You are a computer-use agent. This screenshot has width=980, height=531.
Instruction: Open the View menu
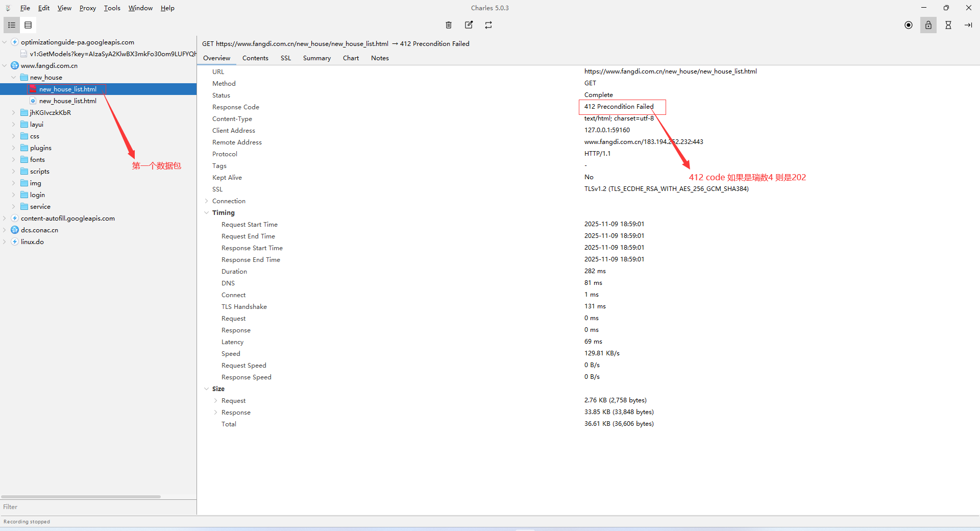[x=64, y=8]
